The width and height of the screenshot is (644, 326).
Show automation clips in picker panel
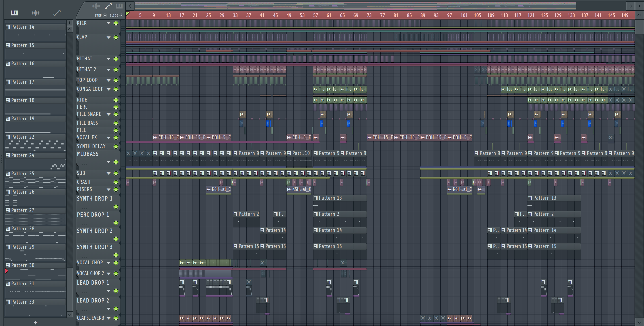[57, 13]
